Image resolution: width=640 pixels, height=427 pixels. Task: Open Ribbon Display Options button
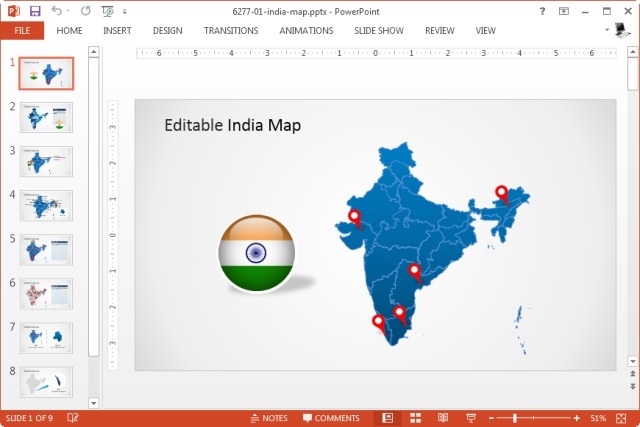click(x=564, y=11)
